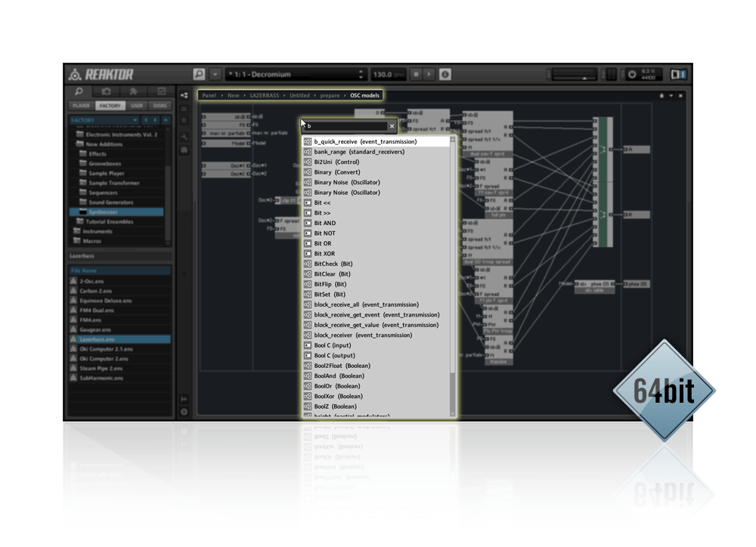Click LAZERBASS in the breadcrumb path

coord(264,96)
